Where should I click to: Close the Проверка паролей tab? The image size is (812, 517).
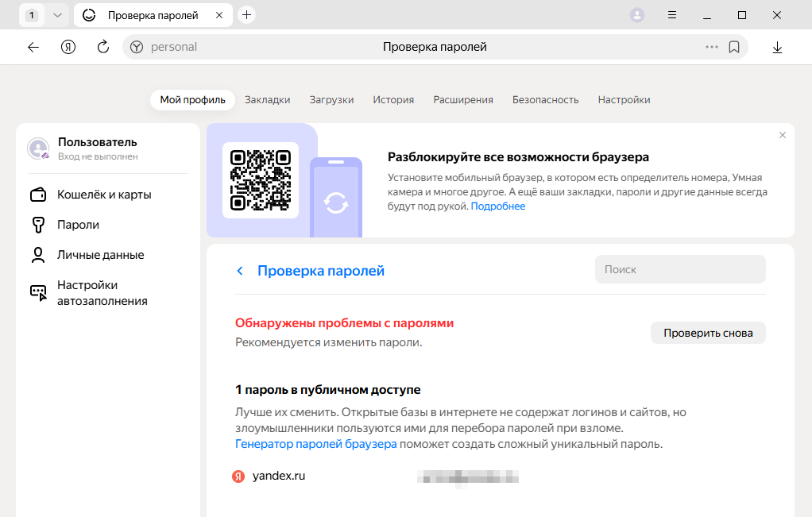219,15
